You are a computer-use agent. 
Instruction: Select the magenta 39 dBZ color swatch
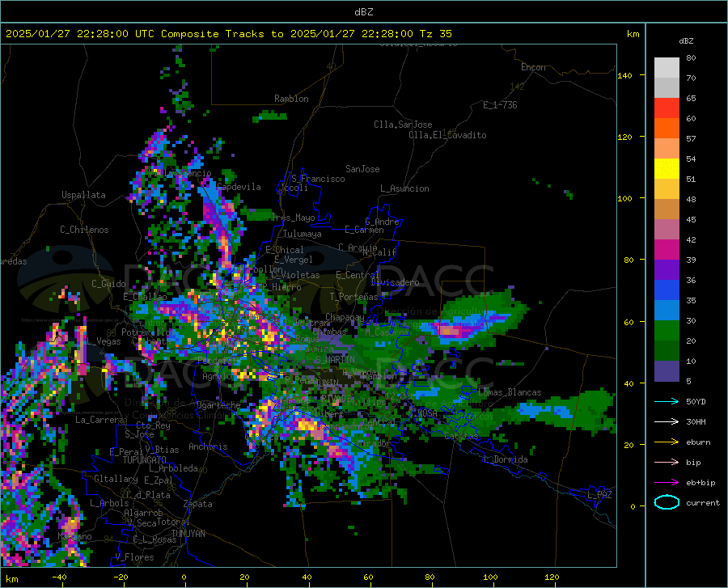tap(667, 250)
